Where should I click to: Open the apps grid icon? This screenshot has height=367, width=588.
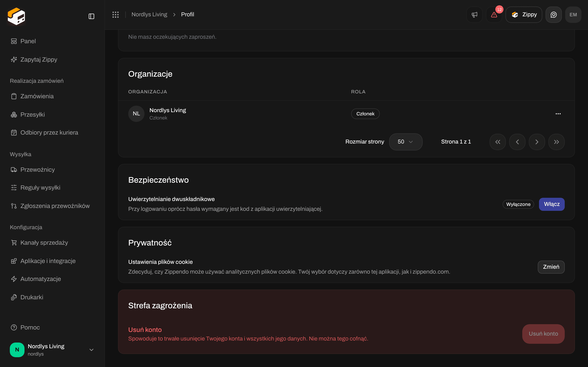[x=115, y=14]
